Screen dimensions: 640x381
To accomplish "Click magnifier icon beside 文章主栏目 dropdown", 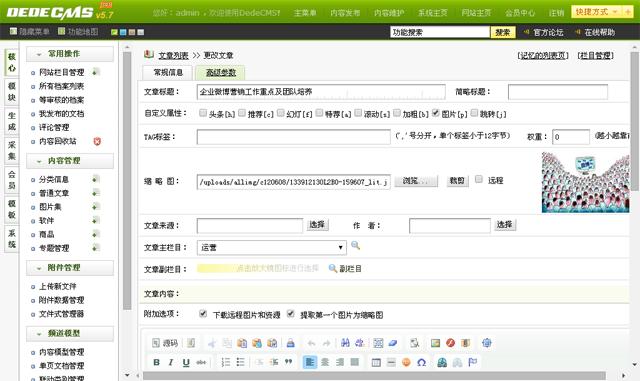I will pyautogui.click(x=355, y=245).
